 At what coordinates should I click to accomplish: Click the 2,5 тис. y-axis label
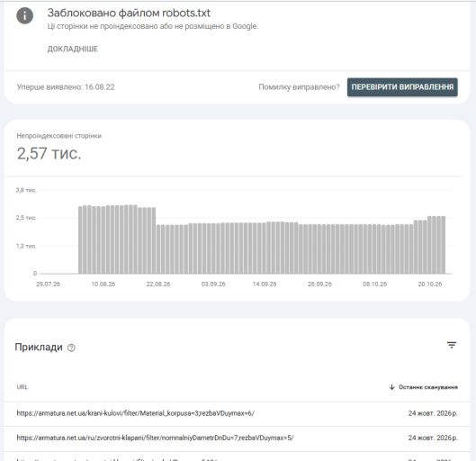tap(26, 218)
